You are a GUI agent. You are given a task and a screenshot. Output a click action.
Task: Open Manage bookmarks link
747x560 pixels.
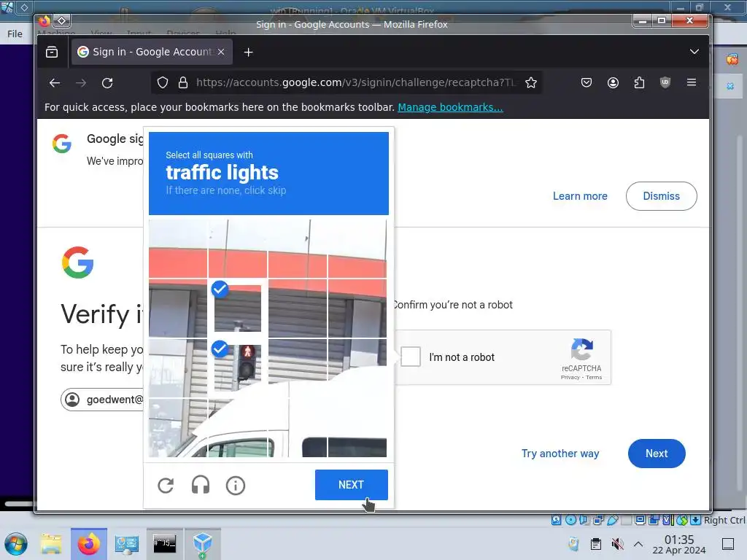tap(450, 107)
